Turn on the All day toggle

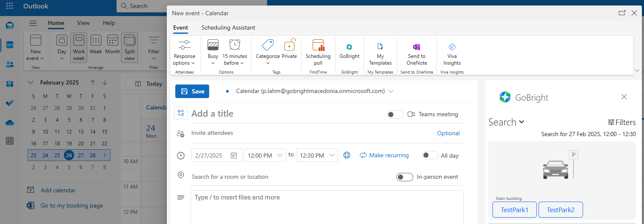point(430,155)
